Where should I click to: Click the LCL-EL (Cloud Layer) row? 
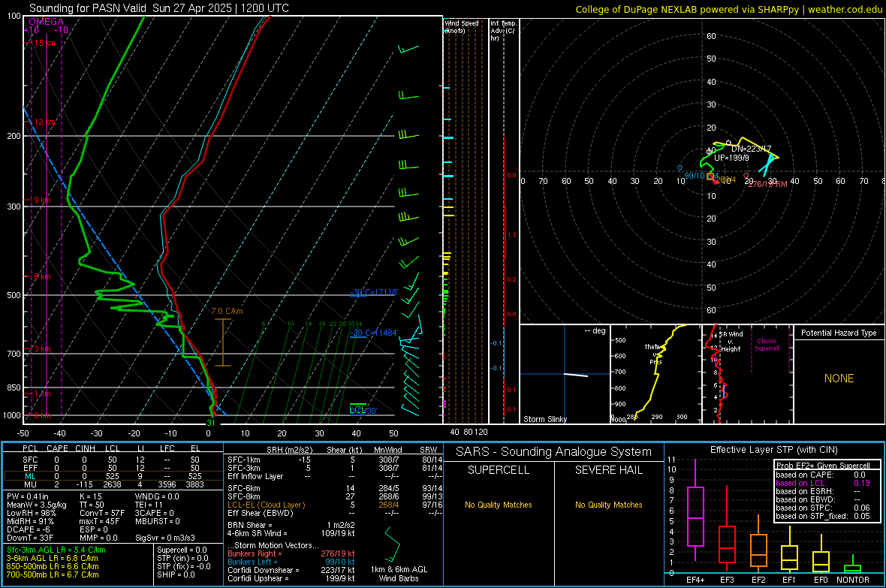[x=335, y=505]
